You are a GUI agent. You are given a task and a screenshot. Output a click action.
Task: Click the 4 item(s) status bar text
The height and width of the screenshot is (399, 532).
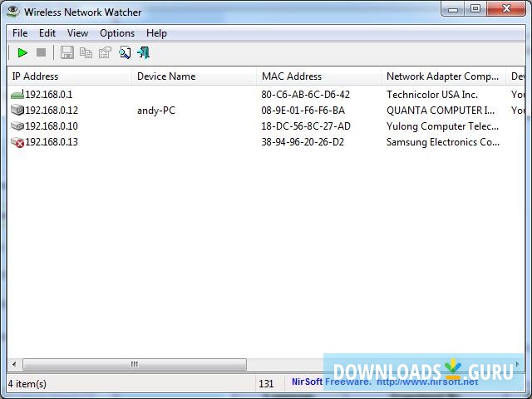27,384
